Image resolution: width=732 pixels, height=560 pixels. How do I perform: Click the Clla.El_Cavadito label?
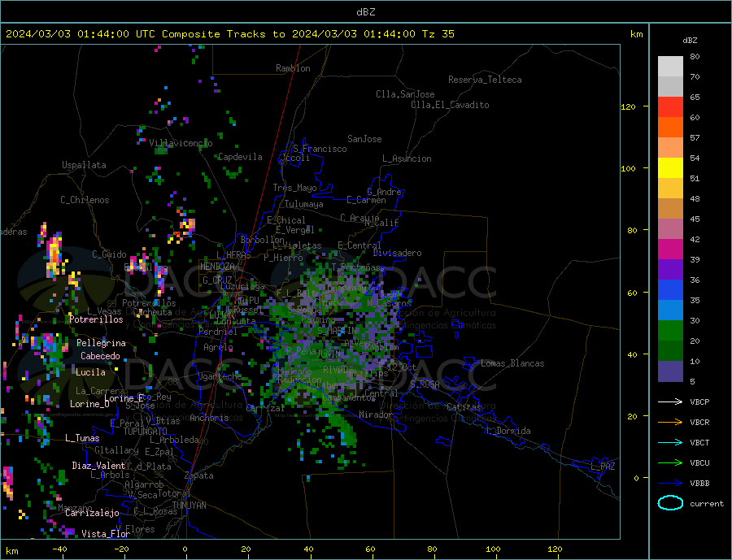pos(450,105)
